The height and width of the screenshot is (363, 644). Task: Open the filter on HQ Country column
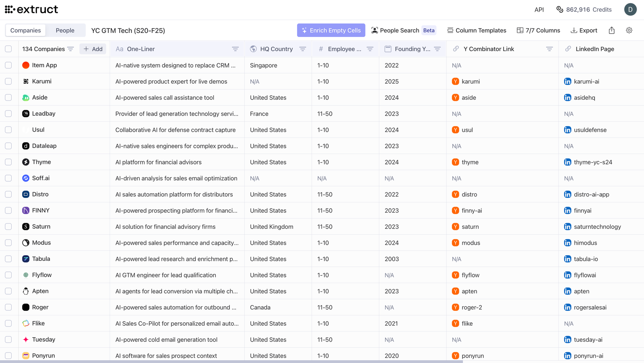click(x=303, y=49)
